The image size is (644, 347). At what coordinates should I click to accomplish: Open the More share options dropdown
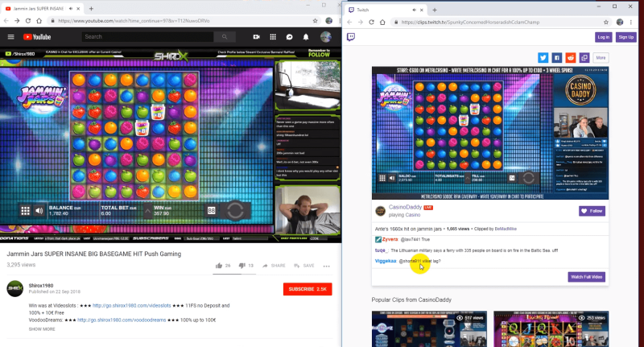601,58
